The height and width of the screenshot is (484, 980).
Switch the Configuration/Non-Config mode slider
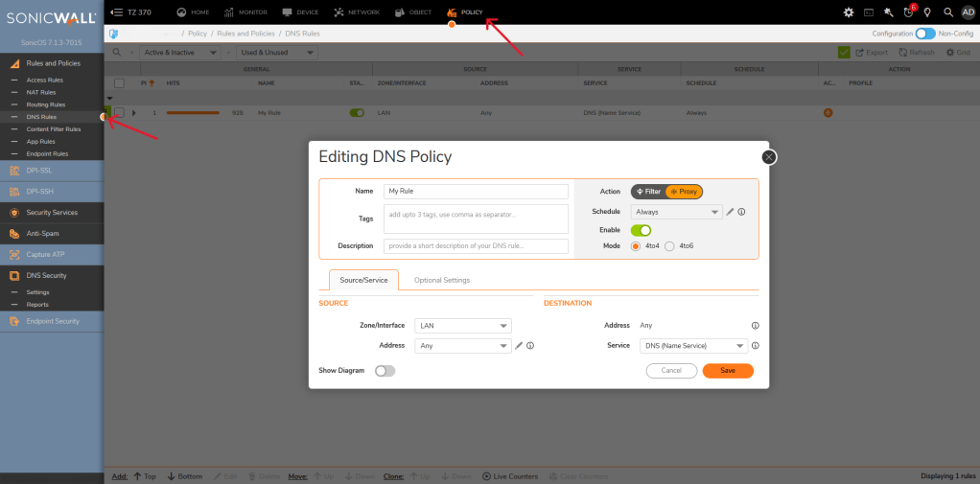click(925, 34)
